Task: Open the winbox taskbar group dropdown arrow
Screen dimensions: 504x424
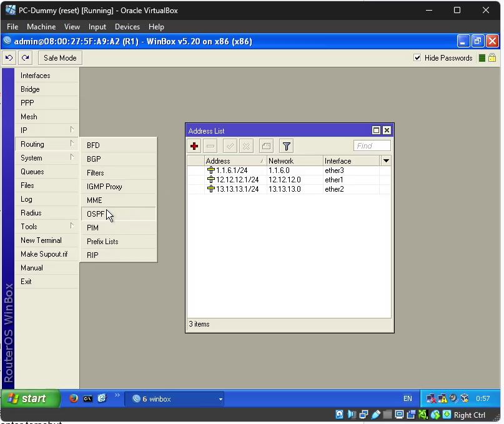Action: point(220,399)
